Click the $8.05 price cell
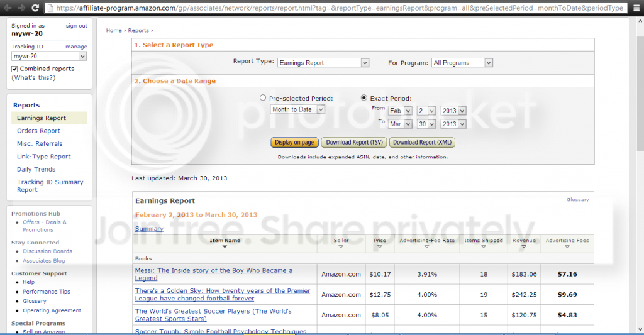644x335 pixels. [x=380, y=315]
